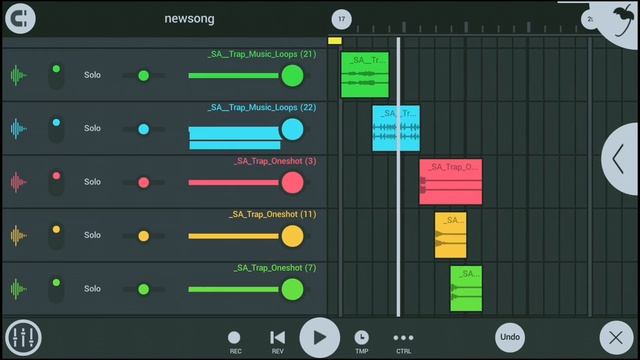
Task: Expand the side panel with the left chevron
Action: point(620,159)
